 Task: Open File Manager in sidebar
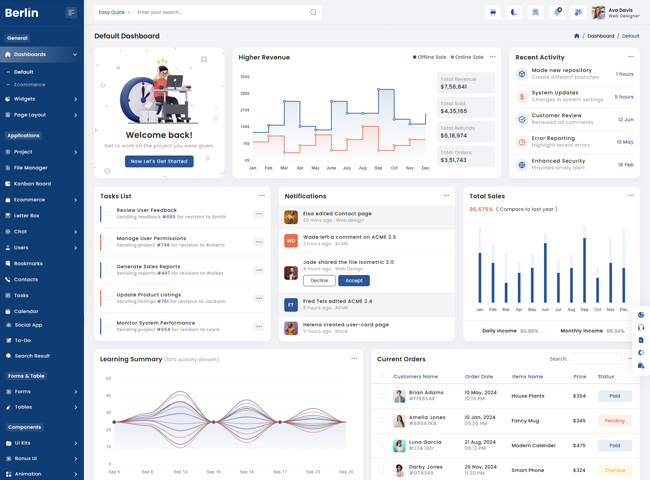(x=30, y=168)
